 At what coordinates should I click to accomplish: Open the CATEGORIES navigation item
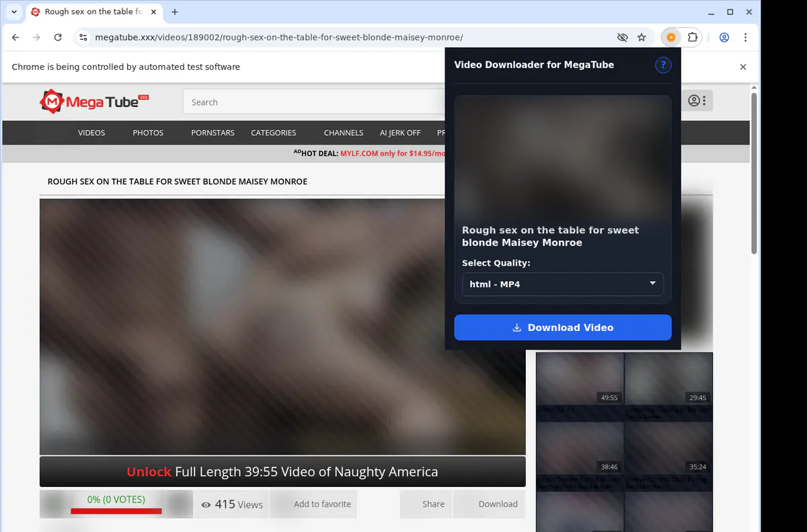274,132
